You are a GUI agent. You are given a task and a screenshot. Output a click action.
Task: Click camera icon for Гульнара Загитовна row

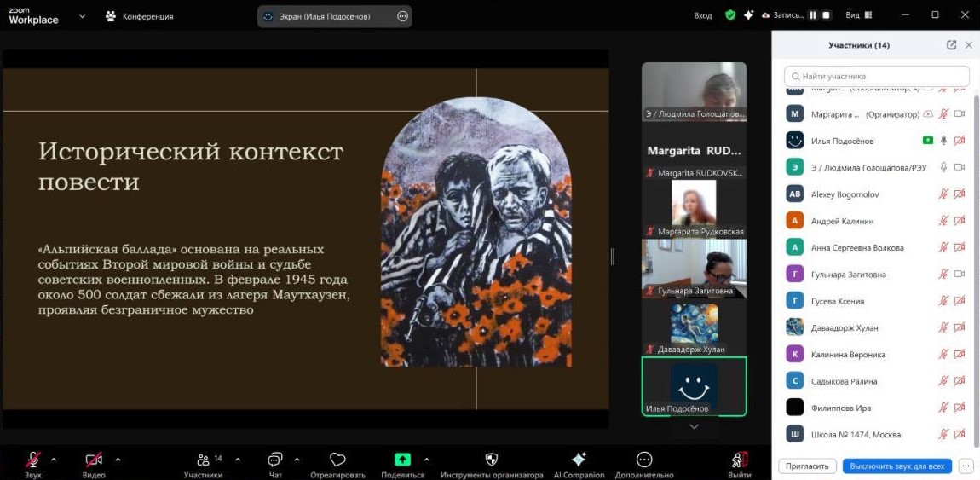[x=960, y=274]
